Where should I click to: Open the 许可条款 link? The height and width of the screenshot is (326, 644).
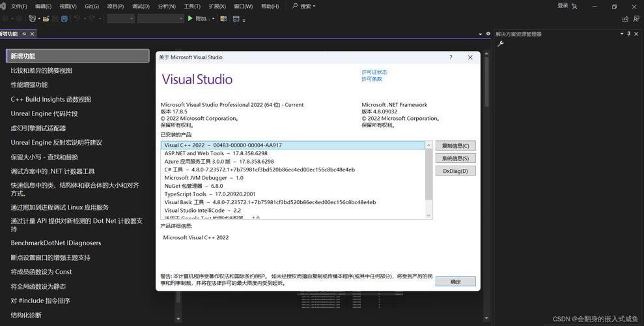coord(372,79)
